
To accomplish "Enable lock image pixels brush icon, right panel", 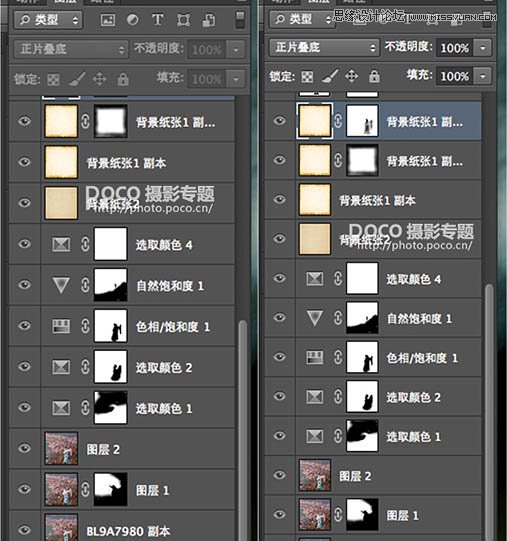I will point(330,76).
